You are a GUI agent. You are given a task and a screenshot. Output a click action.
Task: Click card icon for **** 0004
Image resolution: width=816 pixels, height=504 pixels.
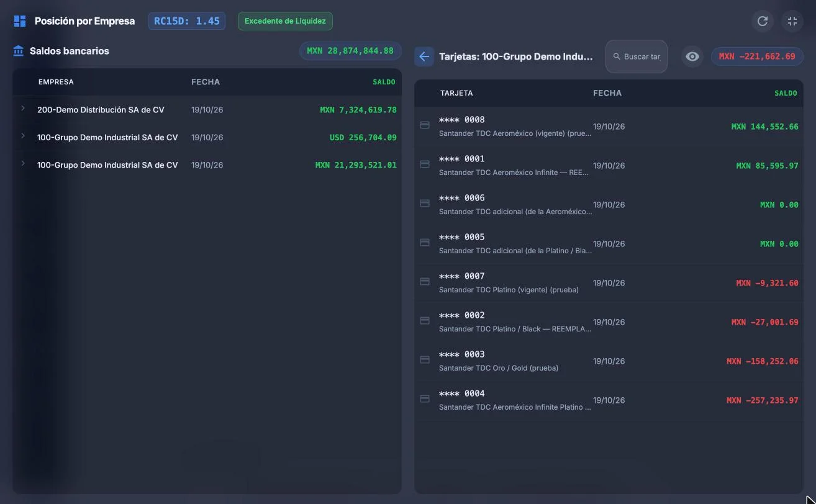coord(425,398)
